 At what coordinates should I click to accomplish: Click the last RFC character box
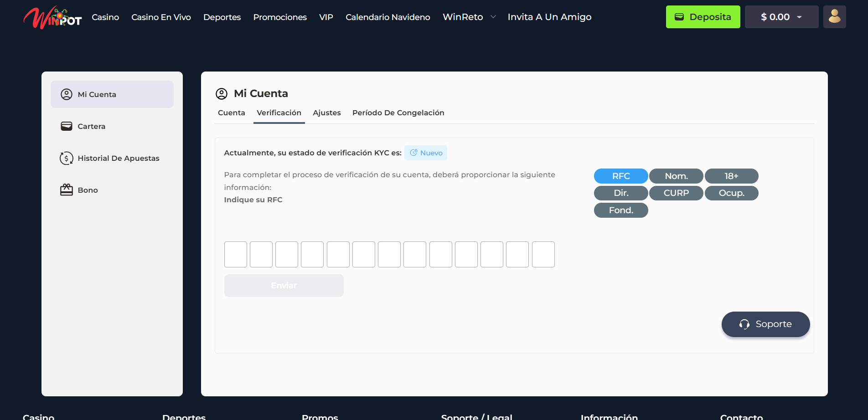pos(543,254)
